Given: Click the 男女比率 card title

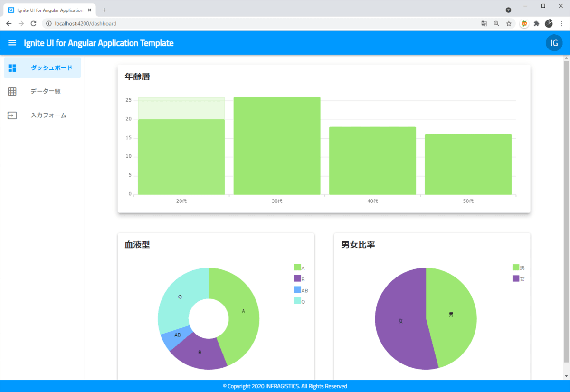Looking at the screenshot, I should 358,245.
